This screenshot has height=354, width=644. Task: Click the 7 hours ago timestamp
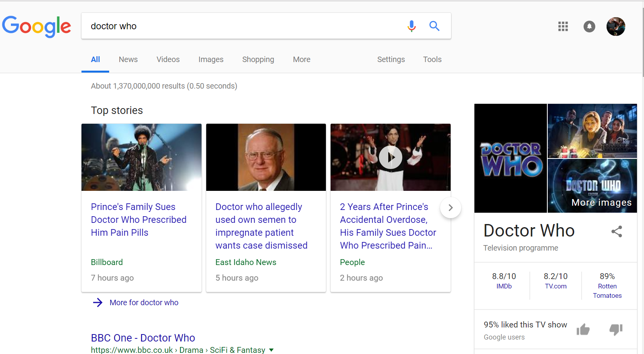tap(112, 278)
